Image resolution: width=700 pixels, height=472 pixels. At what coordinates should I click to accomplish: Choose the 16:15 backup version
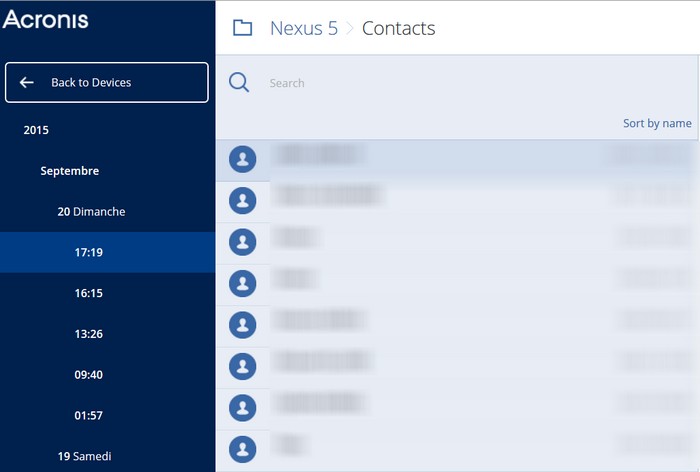(x=89, y=293)
